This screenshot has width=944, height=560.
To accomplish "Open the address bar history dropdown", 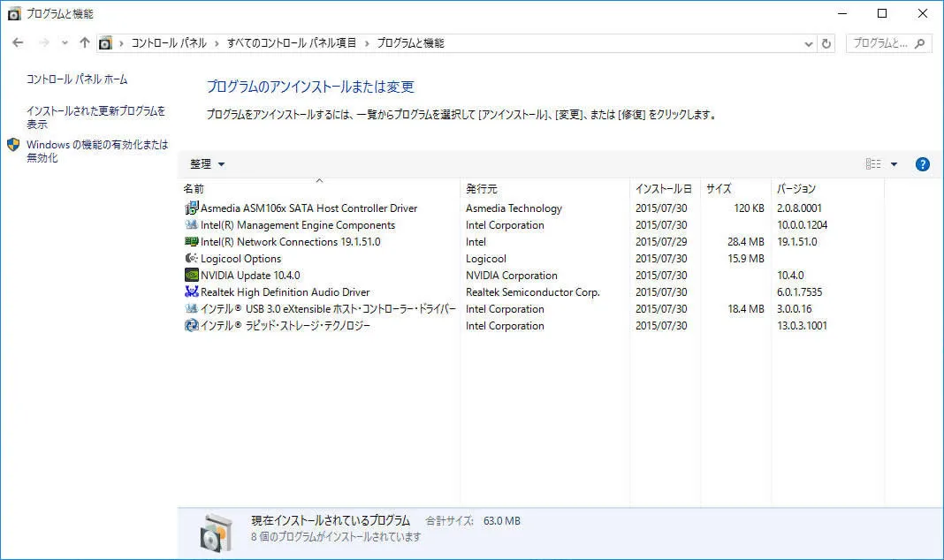I will (808, 43).
